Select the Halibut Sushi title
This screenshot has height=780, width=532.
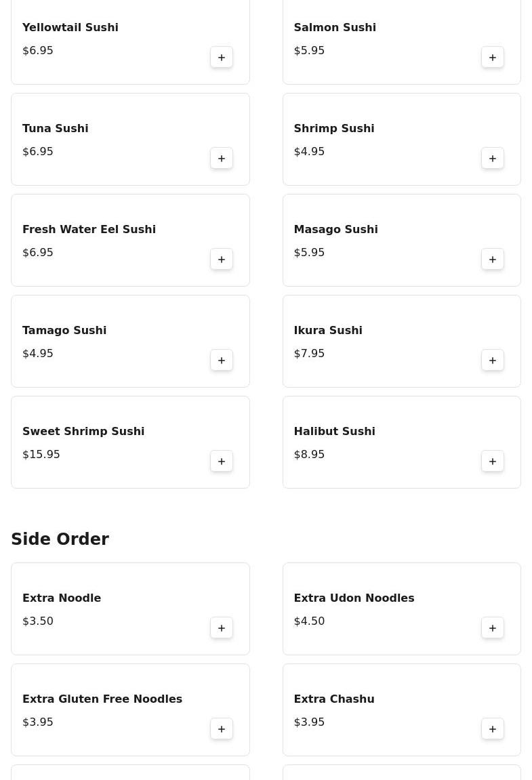coord(334,431)
